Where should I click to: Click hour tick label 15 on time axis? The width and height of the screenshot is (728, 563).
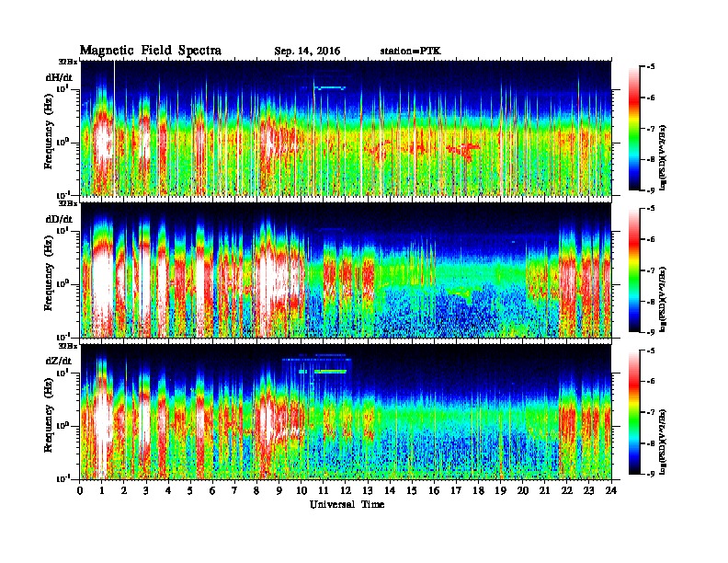point(412,490)
